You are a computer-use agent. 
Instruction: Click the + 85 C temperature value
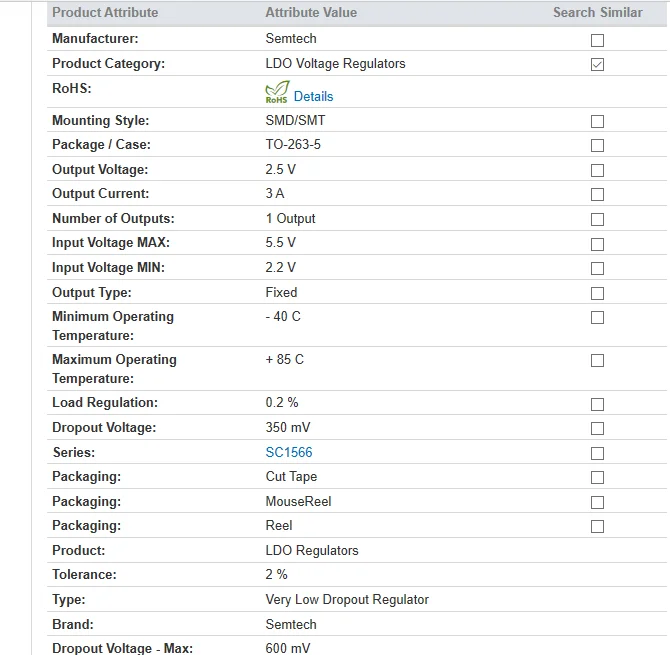[285, 359]
